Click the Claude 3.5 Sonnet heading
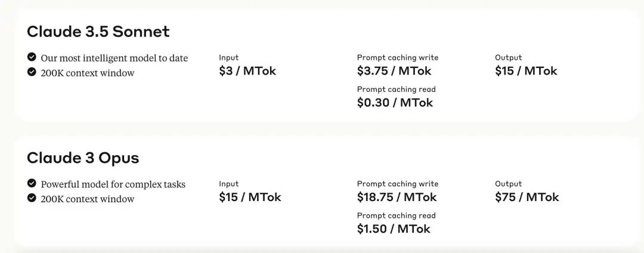Viewport: 644px width, 253px height. (98, 32)
